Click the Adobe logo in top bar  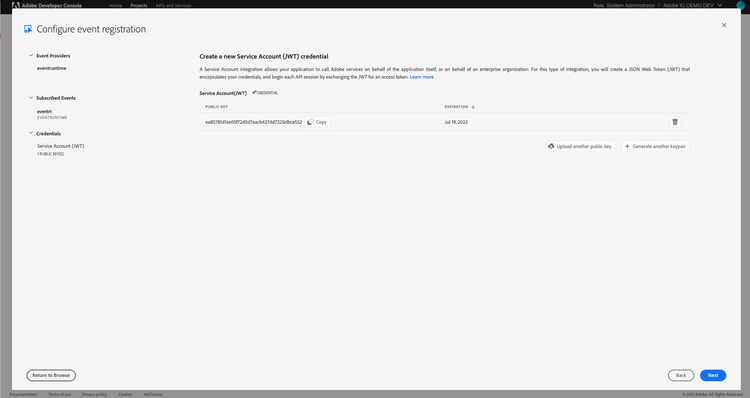point(16,5)
